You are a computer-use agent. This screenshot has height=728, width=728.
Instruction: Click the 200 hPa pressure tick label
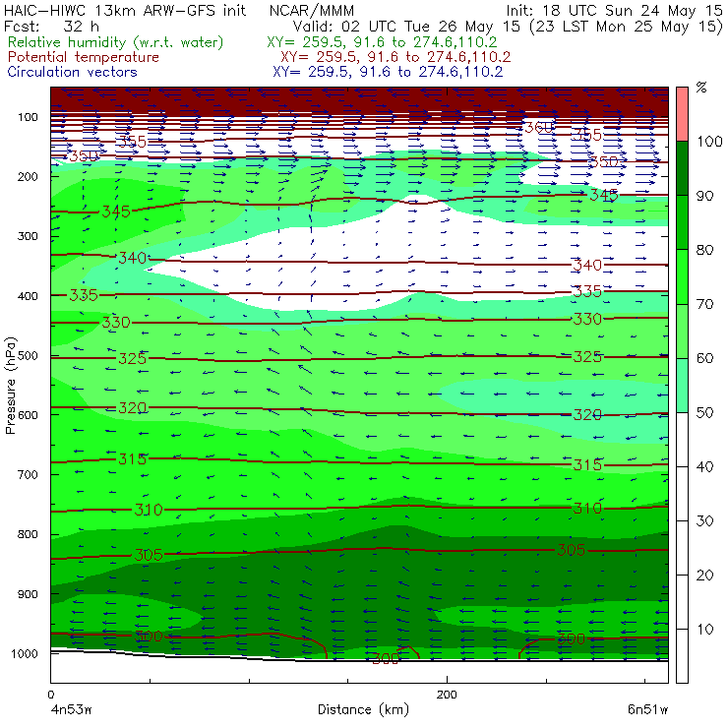28,176
